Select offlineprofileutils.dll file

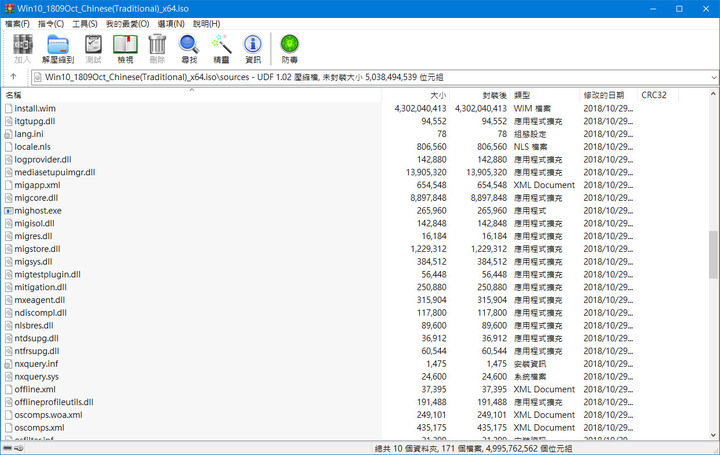click(x=54, y=402)
